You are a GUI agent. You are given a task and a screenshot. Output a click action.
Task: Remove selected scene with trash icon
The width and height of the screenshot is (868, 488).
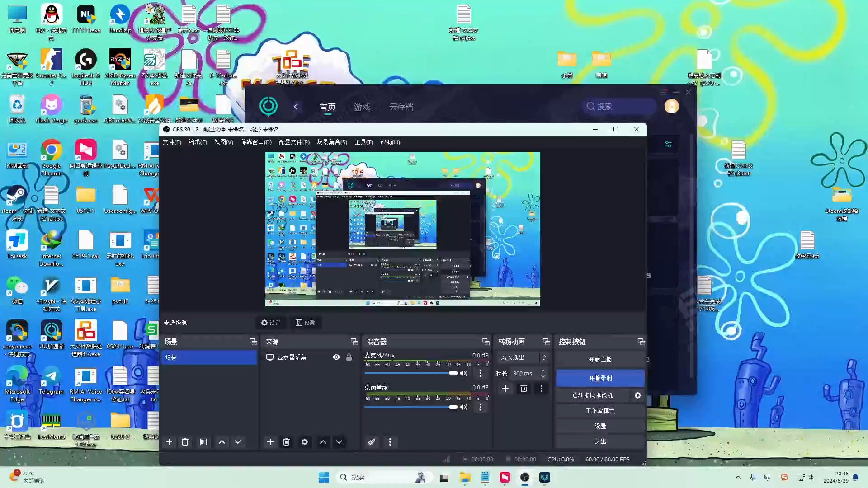point(185,442)
